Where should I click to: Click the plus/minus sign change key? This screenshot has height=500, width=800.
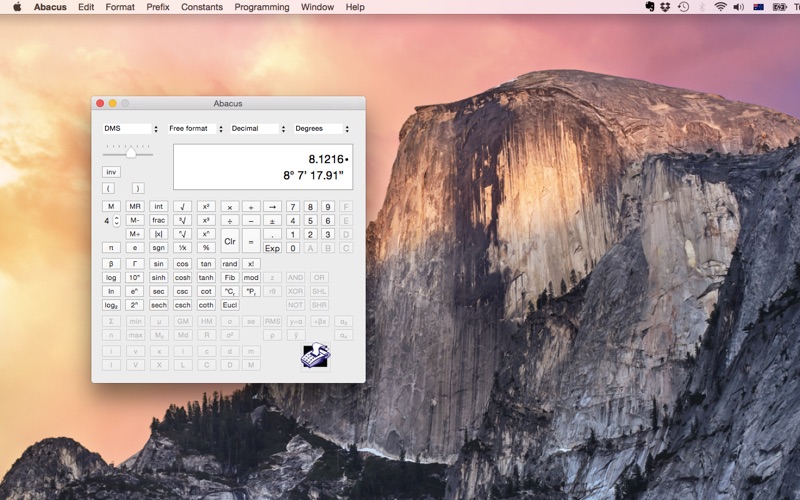click(272, 221)
